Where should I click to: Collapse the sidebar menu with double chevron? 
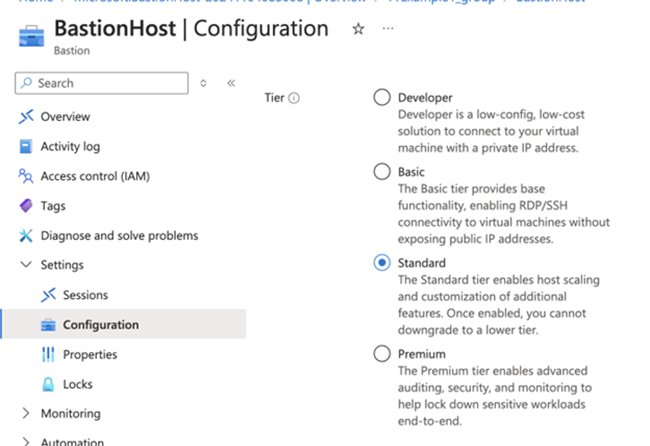pyautogui.click(x=231, y=83)
